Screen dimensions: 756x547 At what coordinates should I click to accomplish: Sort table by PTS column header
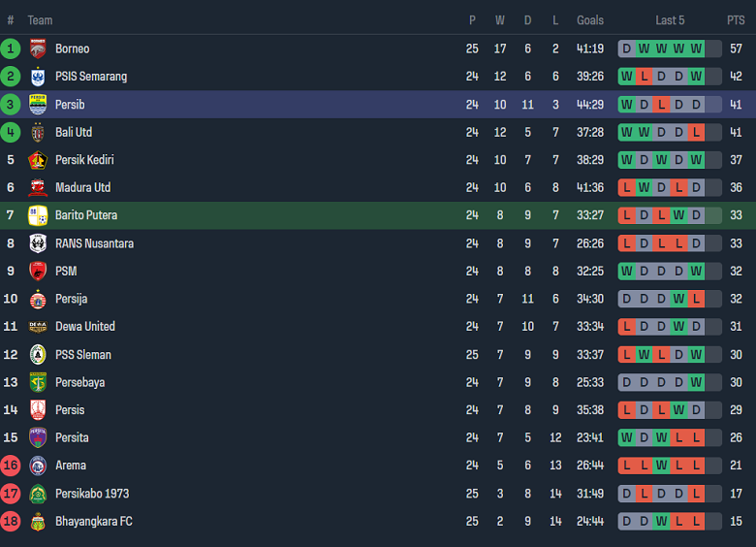click(736, 20)
